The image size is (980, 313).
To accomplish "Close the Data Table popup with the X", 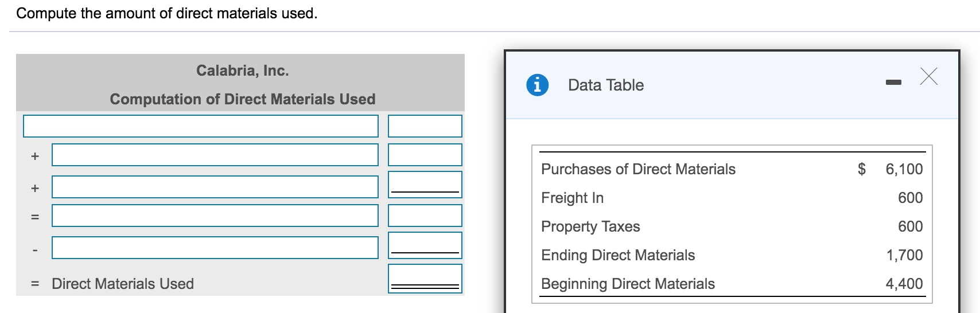I will click(x=929, y=76).
